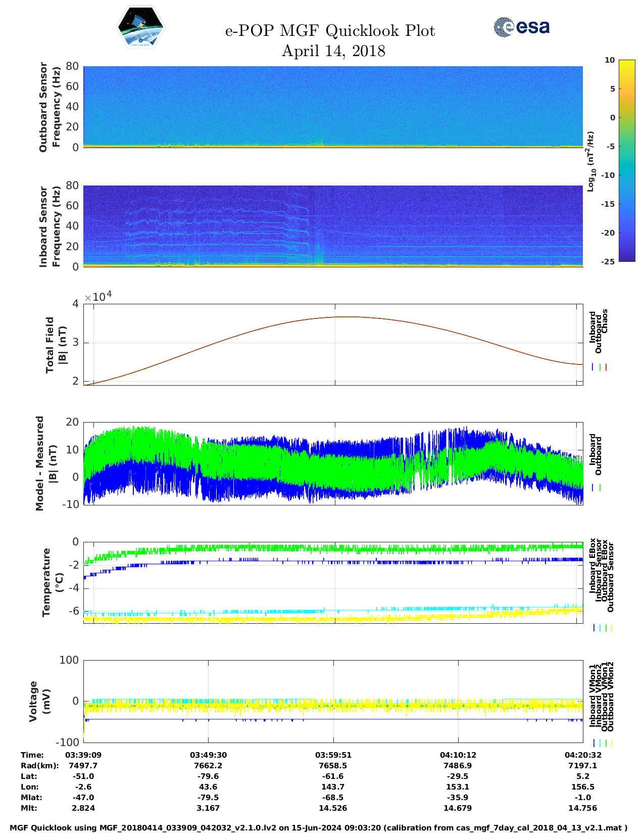
Task: Click the CASSIOPE hexagon satellite logo
Action: [x=140, y=28]
